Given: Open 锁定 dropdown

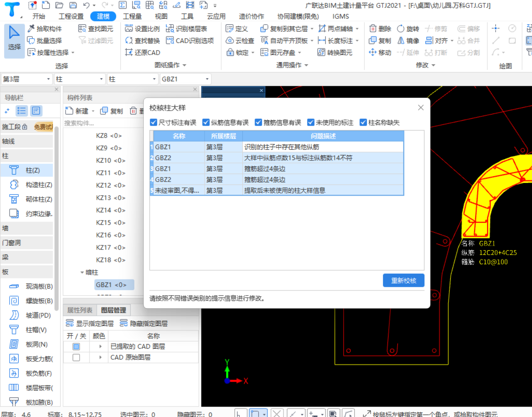Looking at the screenshot, I should tap(253, 53).
